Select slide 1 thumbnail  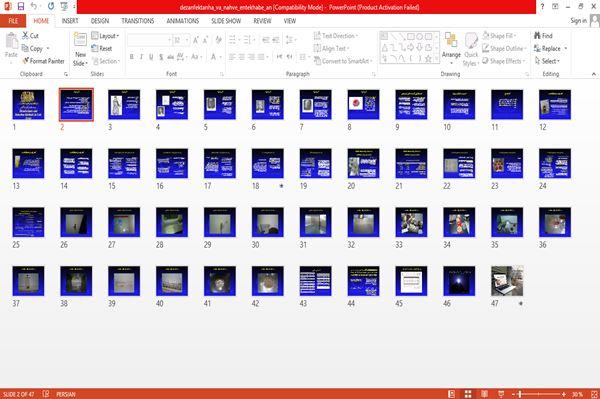(28, 104)
